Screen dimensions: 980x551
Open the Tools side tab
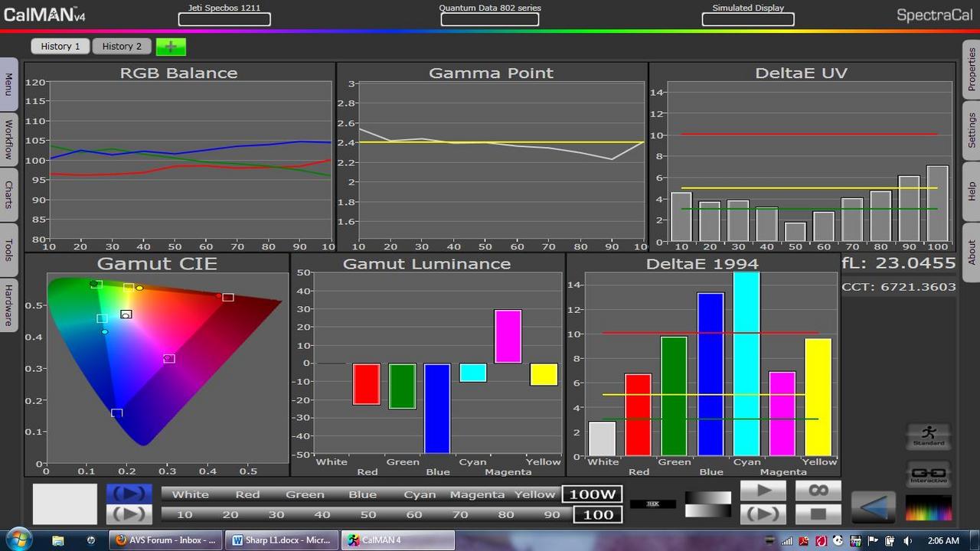click(x=8, y=249)
